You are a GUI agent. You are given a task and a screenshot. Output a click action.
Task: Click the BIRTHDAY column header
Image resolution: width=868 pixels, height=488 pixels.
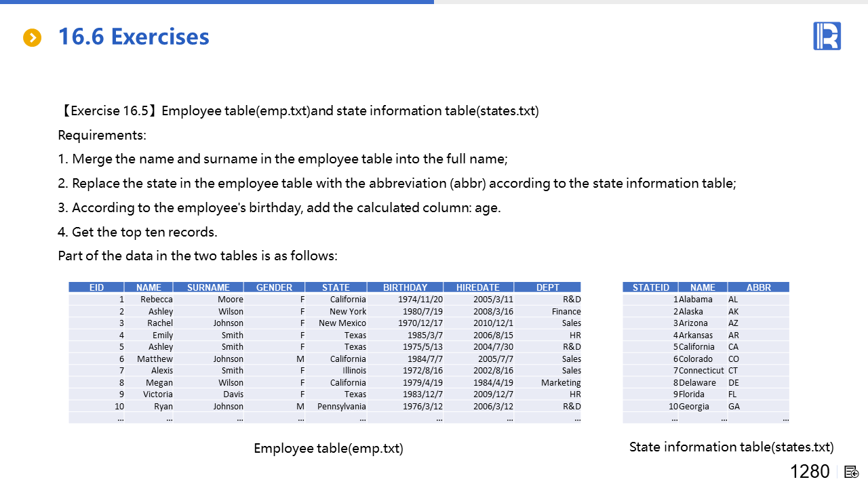tap(405, 287)
